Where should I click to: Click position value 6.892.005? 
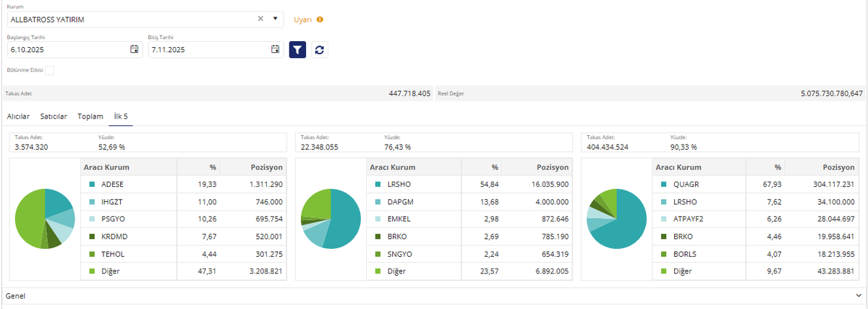[x=552, y=271]
